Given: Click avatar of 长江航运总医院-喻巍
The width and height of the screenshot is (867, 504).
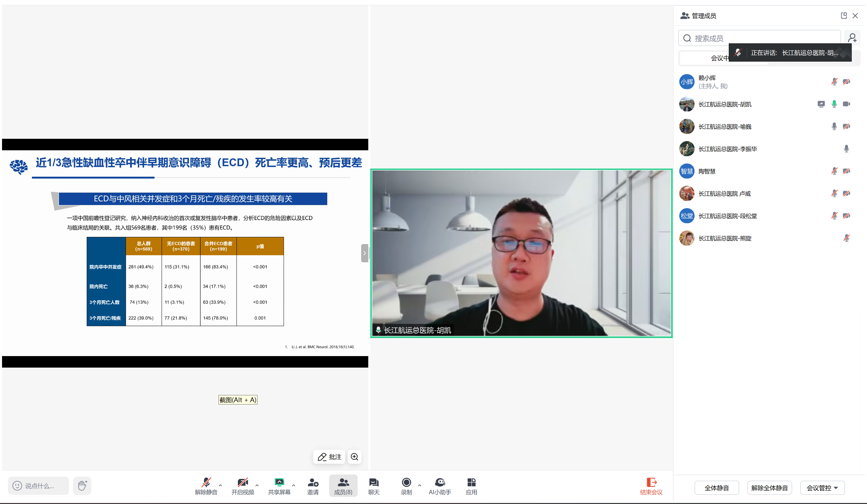Looking at the screenshot, I should coord(686,127).
